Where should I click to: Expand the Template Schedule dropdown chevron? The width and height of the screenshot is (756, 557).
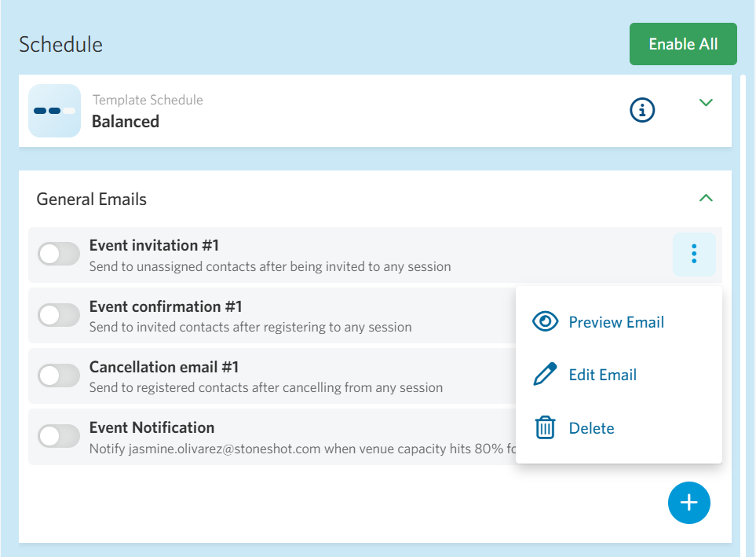706,102
